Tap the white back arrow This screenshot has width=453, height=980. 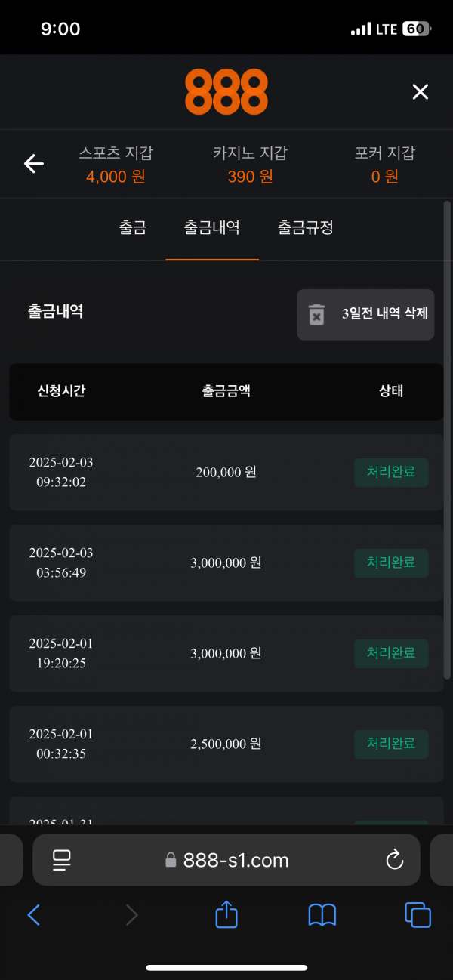[34, 163]
